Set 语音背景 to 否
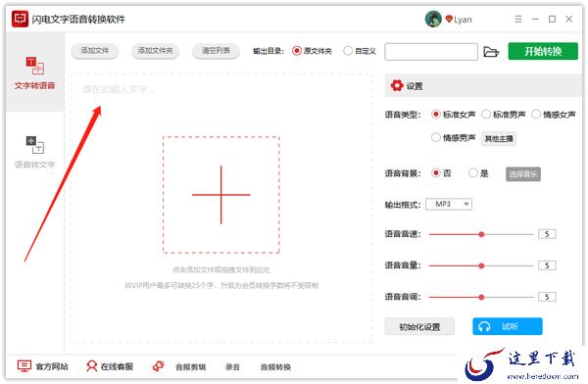Viewport: 588px width, 384px height. pos(435,172)
